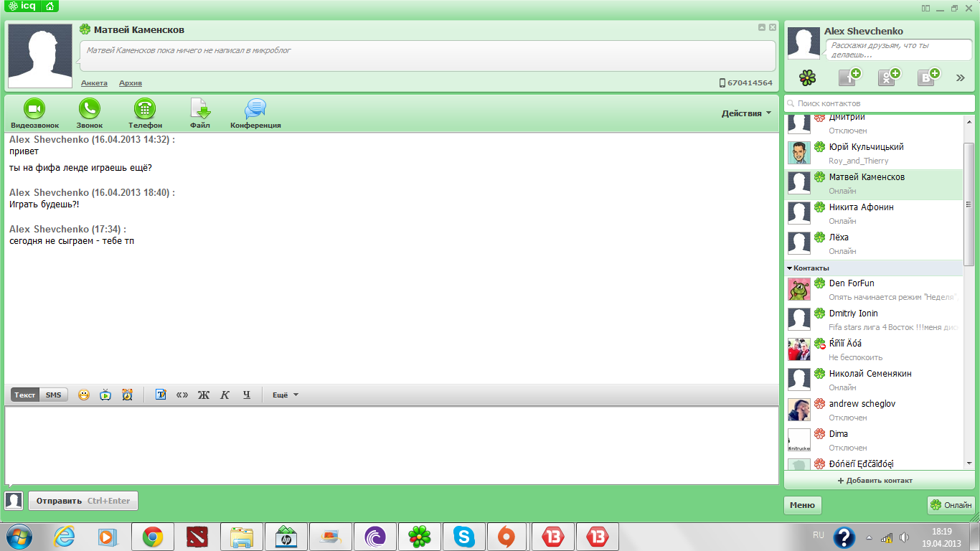This screenshot has height=551, width=980.
Task: Click the Поиск контактов search field
Action: click(879, 103)
